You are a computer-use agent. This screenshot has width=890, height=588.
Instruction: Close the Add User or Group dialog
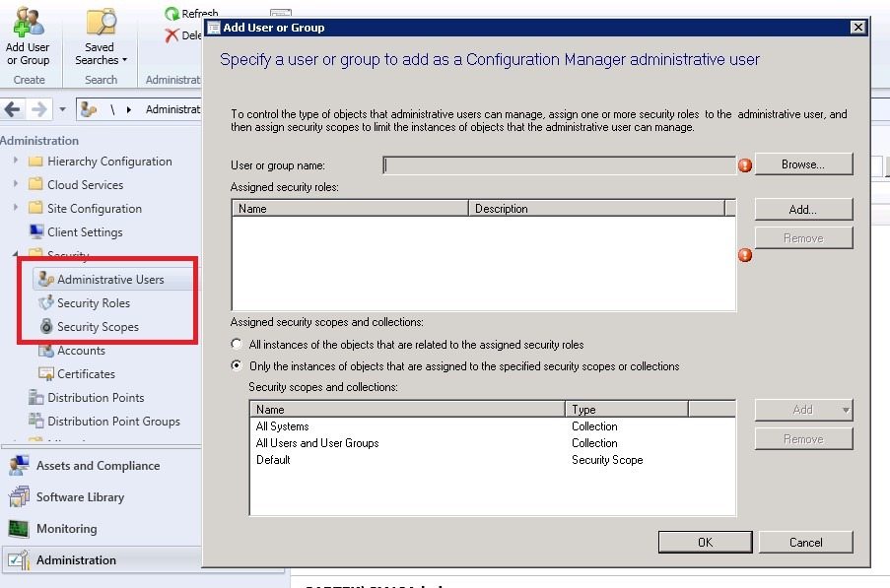[857, 27]
